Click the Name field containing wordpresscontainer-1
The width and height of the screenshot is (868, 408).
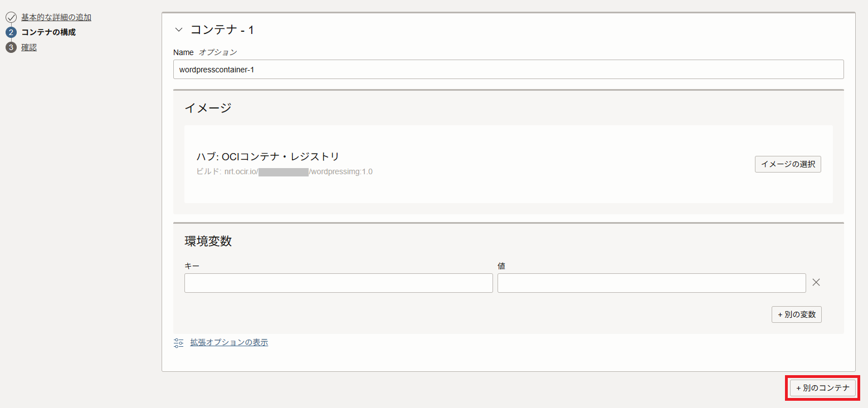[508, 70]
